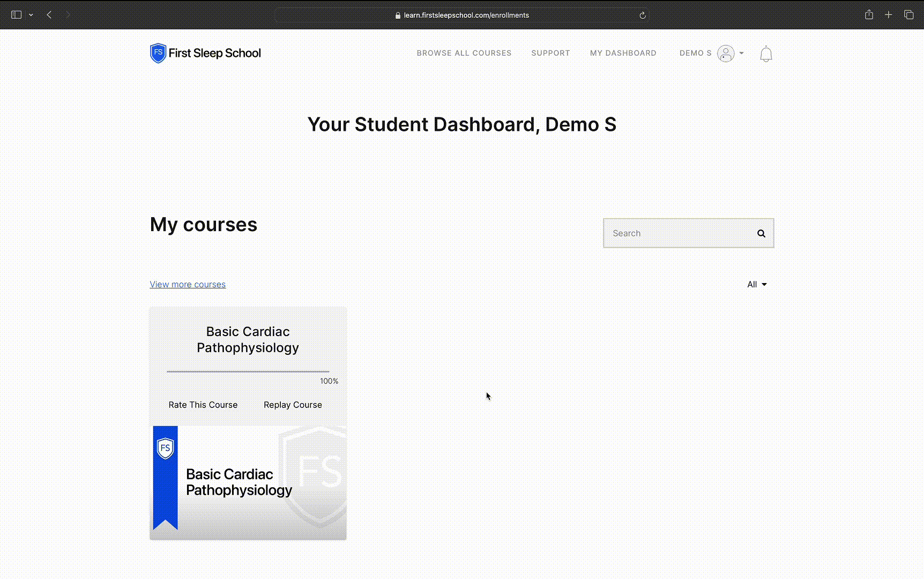Click the search magnifier icon
Image resolution: width=924 pixels, height=579 pixels.
pos(761,233)
